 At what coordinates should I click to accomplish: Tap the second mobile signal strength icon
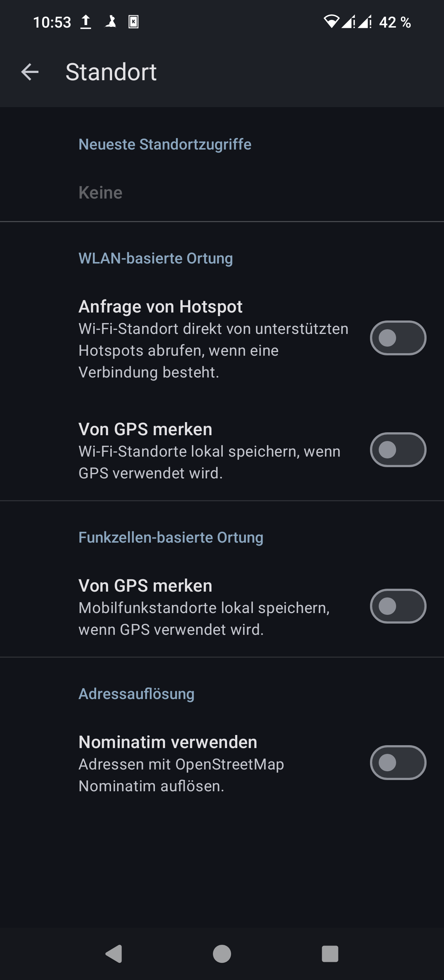(365, 22)
